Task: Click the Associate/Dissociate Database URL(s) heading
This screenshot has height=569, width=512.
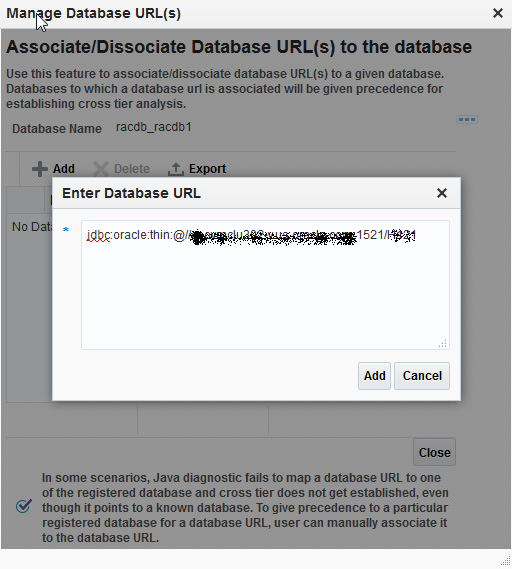Action: pyautogui.click(x=239, y=47)
